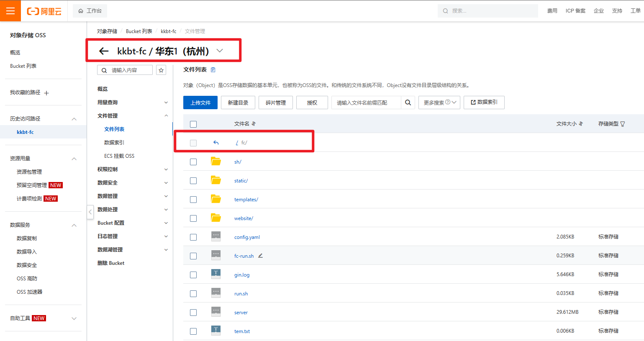Click the storage type filter funnel icon
The width and height of the screenshot is (644, 341).
623,124
